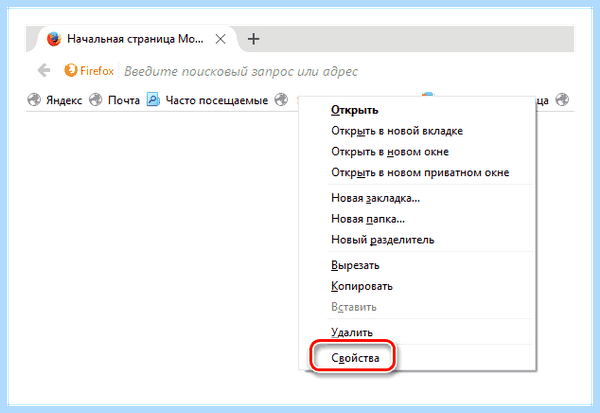Choose Открыть в новом приватном окне

[x=417, y=172]
